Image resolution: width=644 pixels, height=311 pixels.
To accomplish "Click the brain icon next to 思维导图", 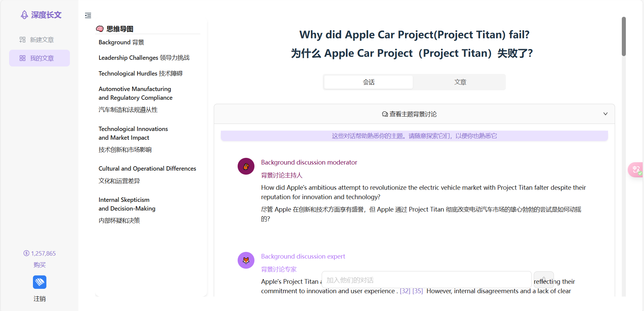I will 100,29.
